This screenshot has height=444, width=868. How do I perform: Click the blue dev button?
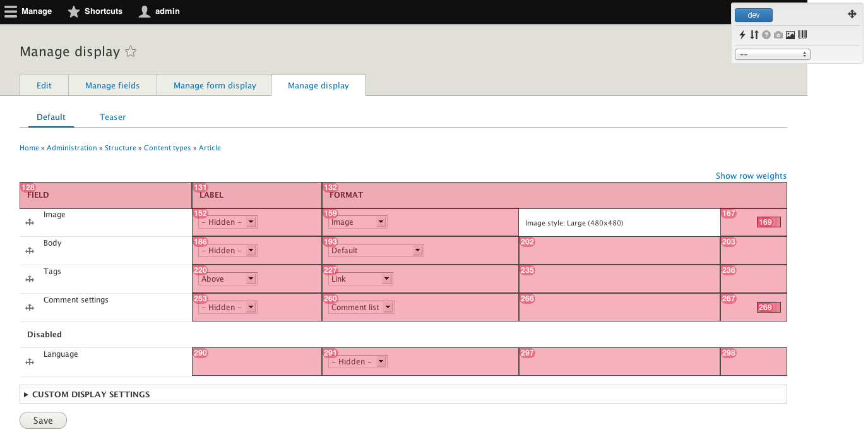coord(754,15)
